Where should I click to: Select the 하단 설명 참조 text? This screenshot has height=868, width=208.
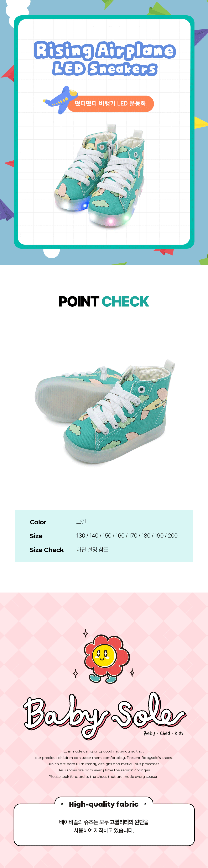tap(92, 550)
